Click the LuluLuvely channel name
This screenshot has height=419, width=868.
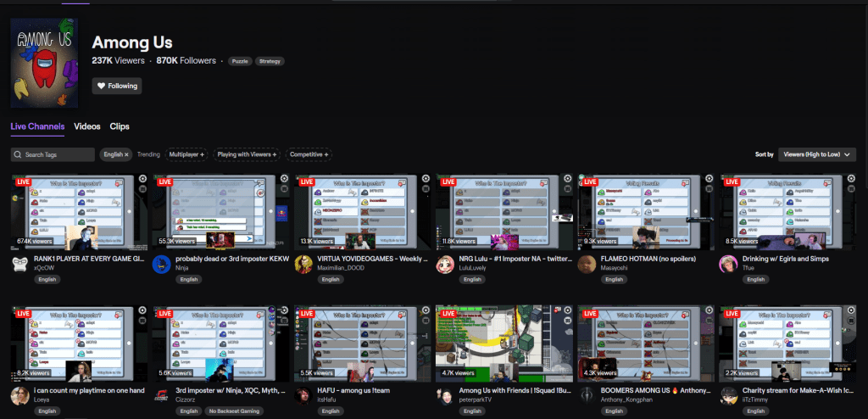tap(474, 268)
